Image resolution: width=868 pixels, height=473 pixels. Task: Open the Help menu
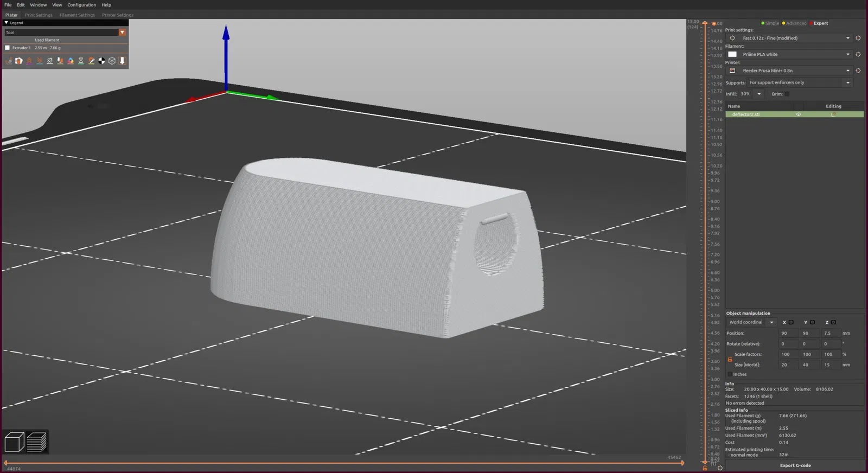point(106,5)
